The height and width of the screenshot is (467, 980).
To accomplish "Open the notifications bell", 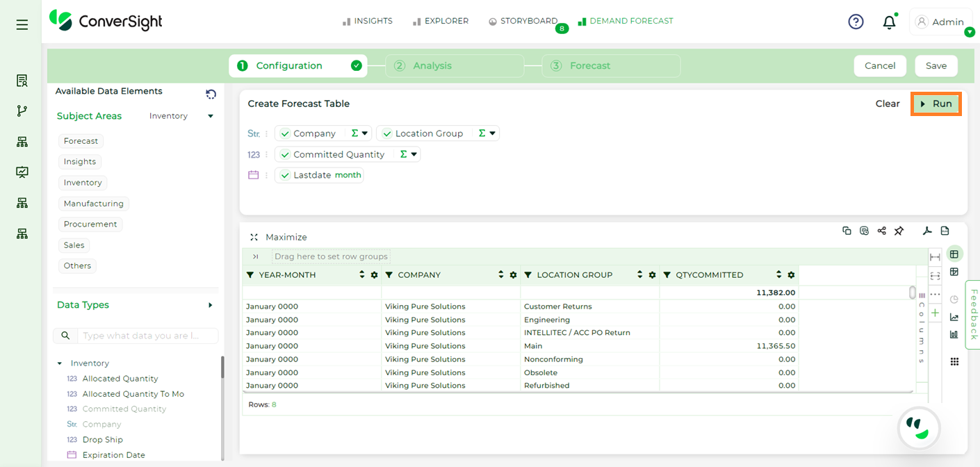I will click(x=889, y=22).
